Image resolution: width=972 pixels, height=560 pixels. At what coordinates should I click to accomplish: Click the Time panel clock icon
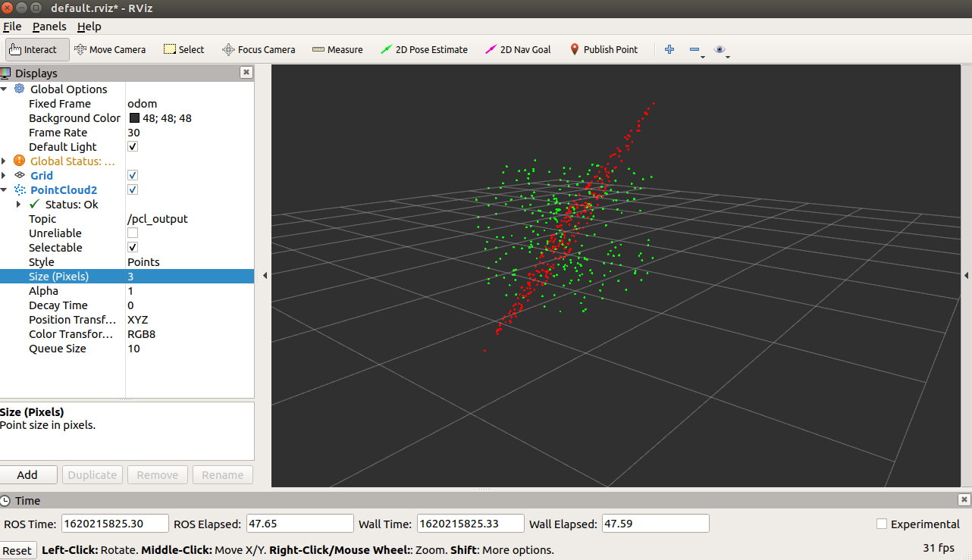(5, 500)
